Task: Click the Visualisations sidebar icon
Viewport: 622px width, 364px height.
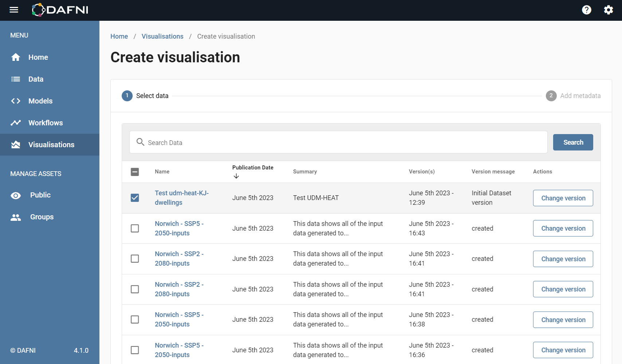Action: click(x=16, y=145)
